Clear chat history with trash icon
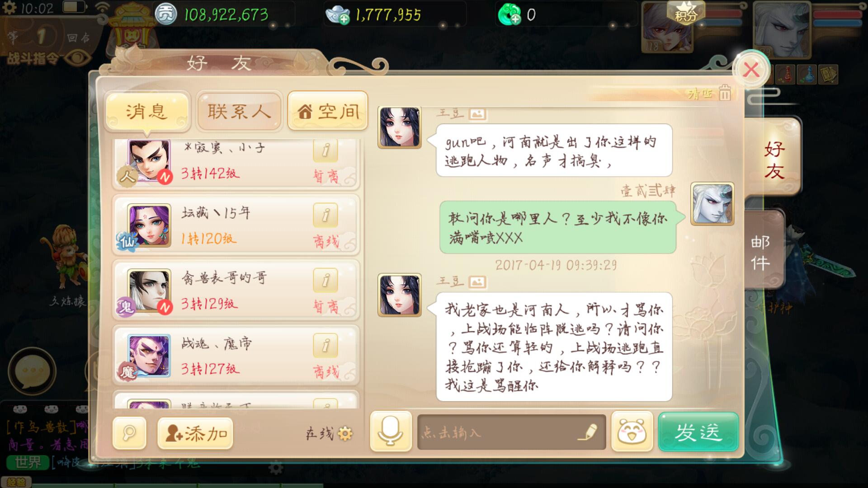868x488 pixels. pyautogui.click(x=725, y=93)
